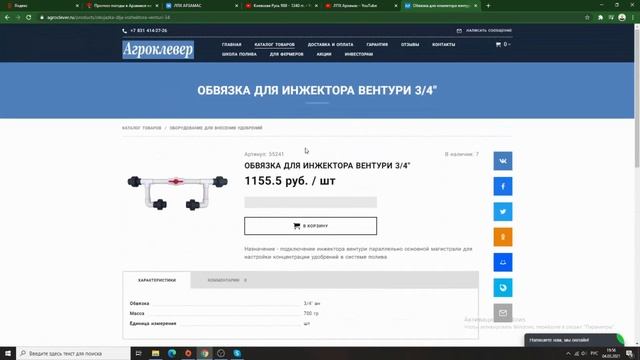Launch Microsoft Edge from the taskbar
The image size is (640, 360).
point(172,353)
